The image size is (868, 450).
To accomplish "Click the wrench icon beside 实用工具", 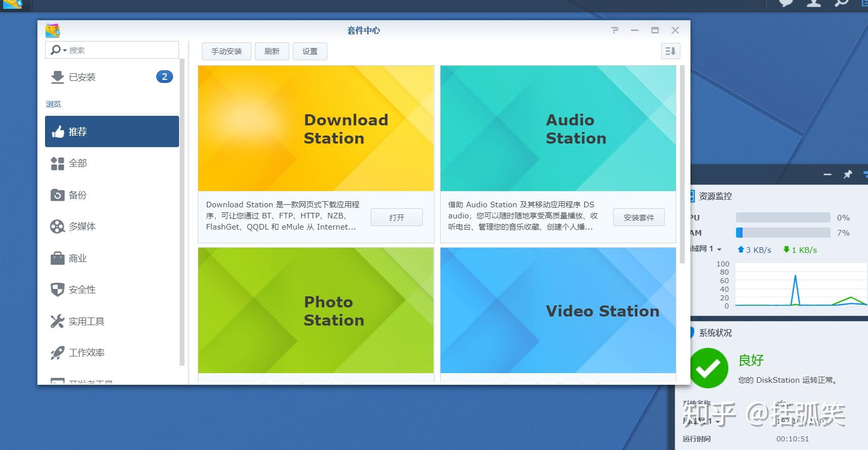I will [57, 322].
